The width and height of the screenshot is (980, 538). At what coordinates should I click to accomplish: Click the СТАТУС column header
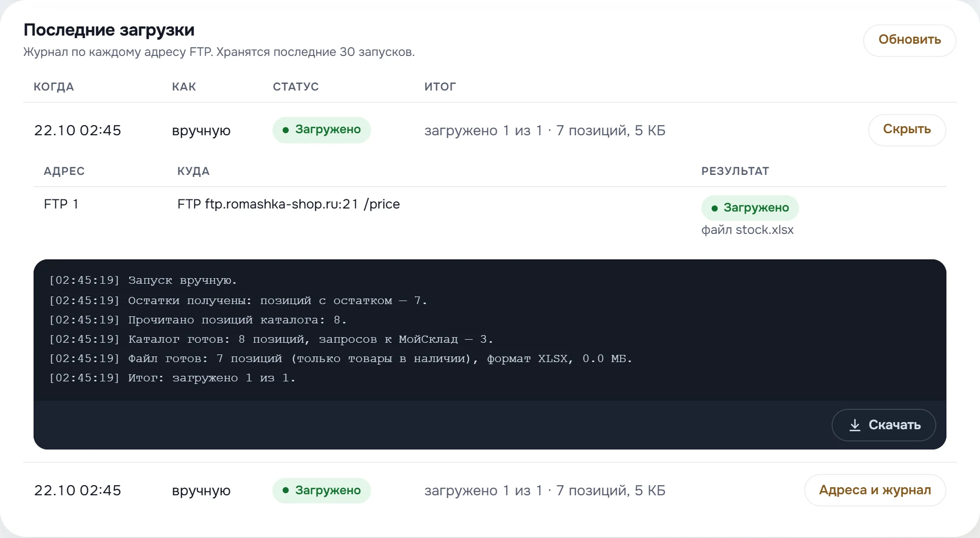pyautogui.click(x=296, y=87)
